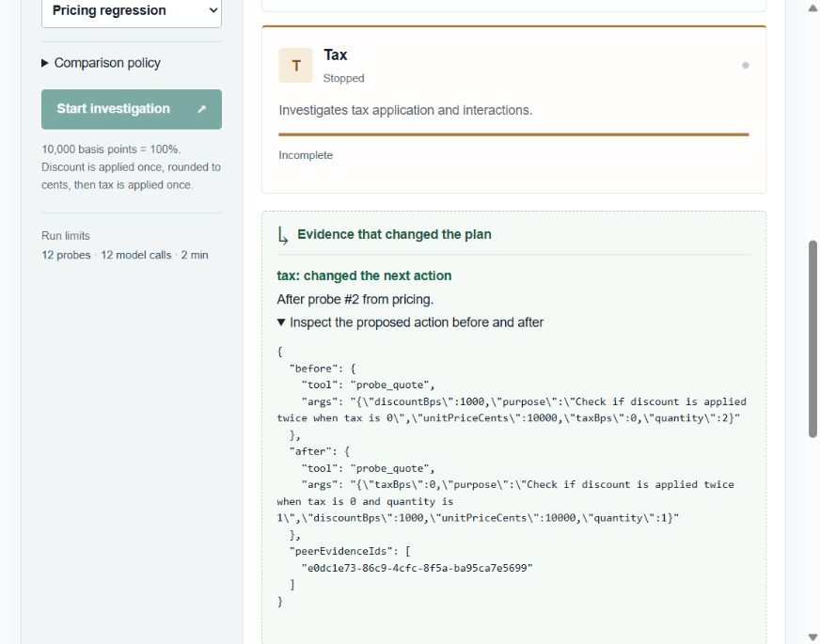Click the vertical scrollbar thumb
820x644 pixels.
[x=812, y=338]
